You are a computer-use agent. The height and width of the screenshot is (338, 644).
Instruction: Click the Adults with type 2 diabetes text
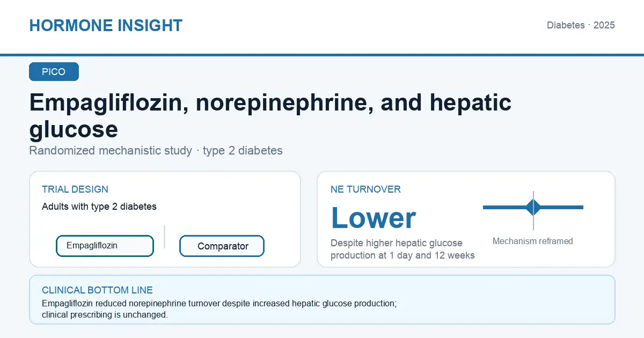coord(99,207)
